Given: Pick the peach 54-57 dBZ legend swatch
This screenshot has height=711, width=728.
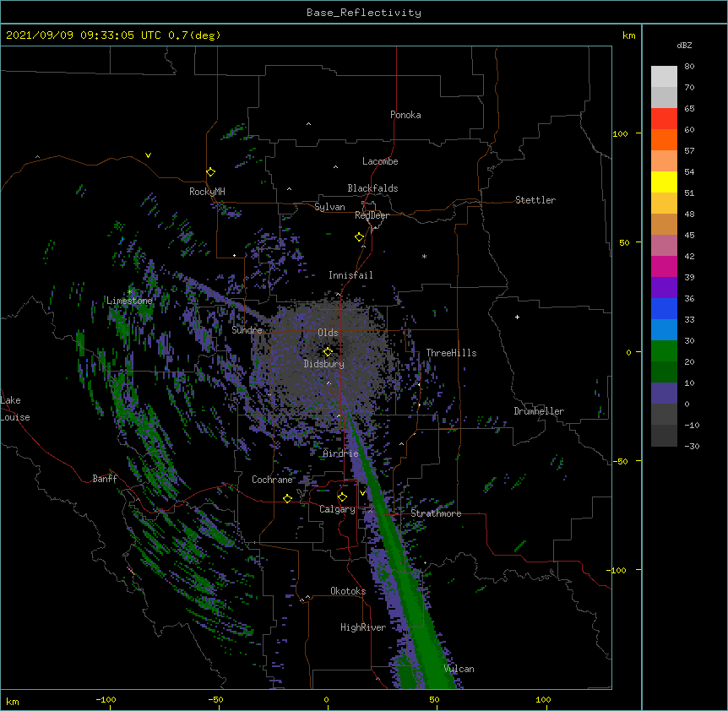Looking at the screenshot, I should coord(664,160).
